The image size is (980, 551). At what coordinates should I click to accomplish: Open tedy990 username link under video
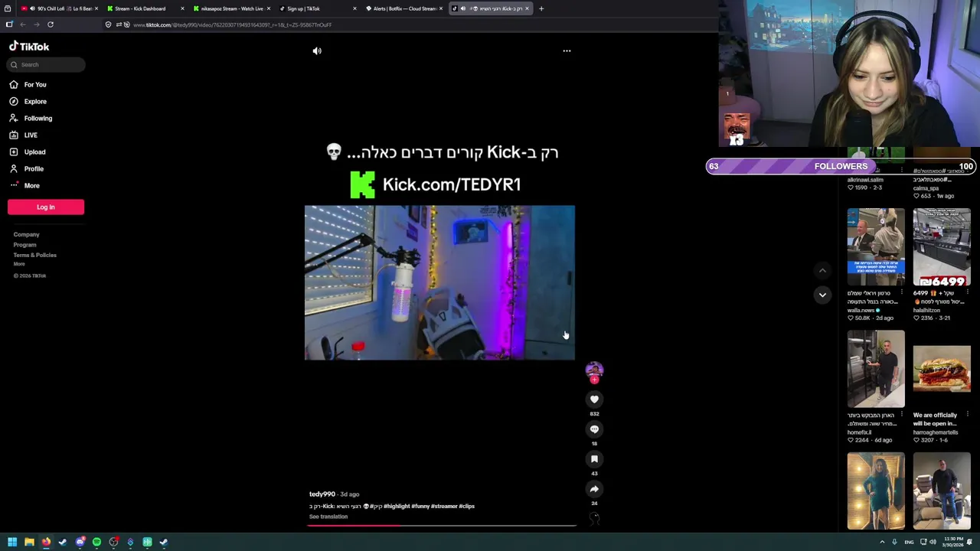[322, 494]
